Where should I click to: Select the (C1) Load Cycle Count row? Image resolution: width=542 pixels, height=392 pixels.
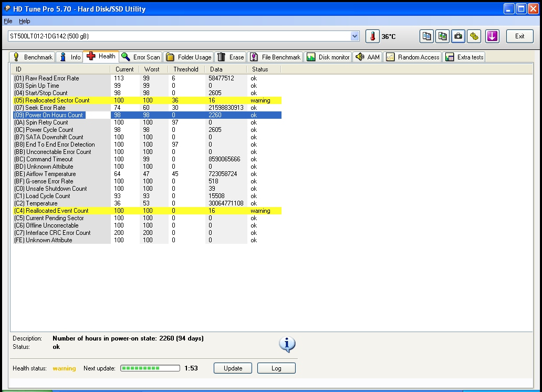pos(147,196)
